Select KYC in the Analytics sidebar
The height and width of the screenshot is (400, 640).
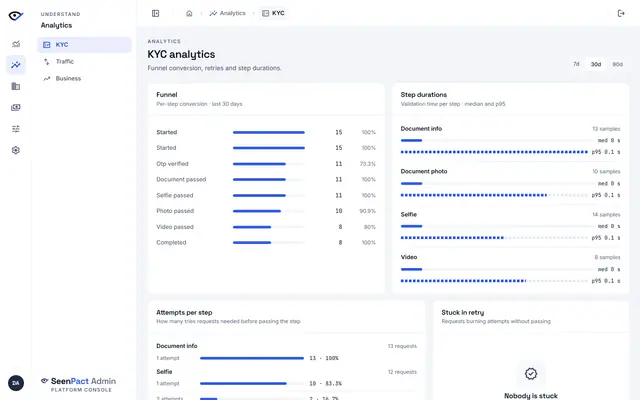tap(84, 44)
